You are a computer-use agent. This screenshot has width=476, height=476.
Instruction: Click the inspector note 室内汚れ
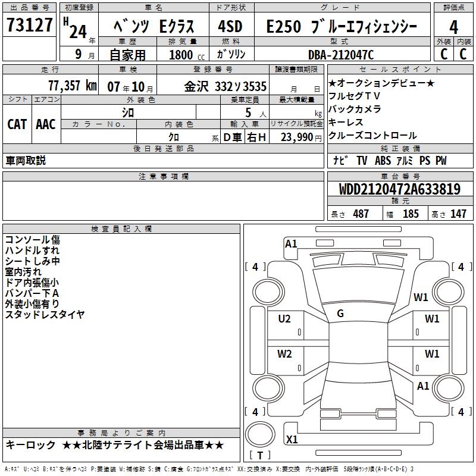click(23, 272)
